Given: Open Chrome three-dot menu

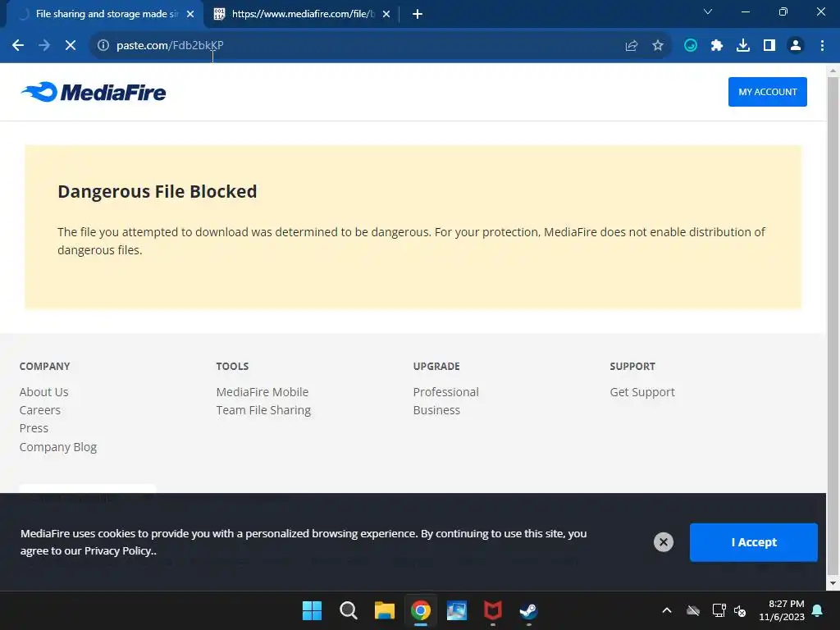Looking at the screenshot, I should pyautogui.click(x=822, y=46).
